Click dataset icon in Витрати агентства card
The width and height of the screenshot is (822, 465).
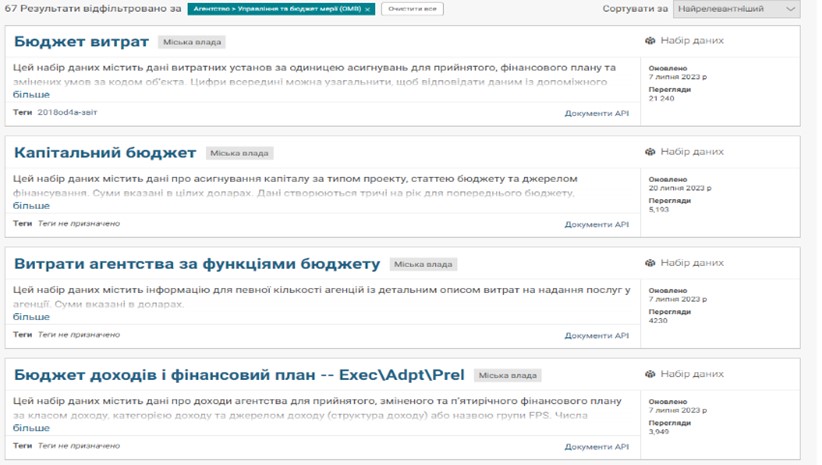tap(650, 263)
